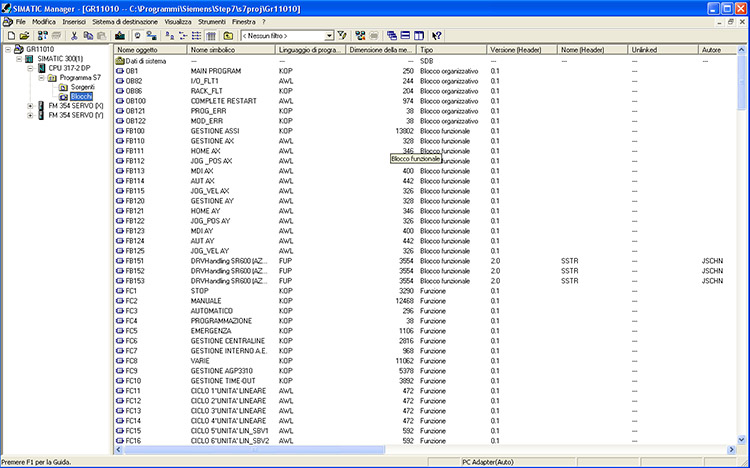The image size is (750, 468).
Task: Switch to Small Icons view mode
Action: [x=183, y=35]
